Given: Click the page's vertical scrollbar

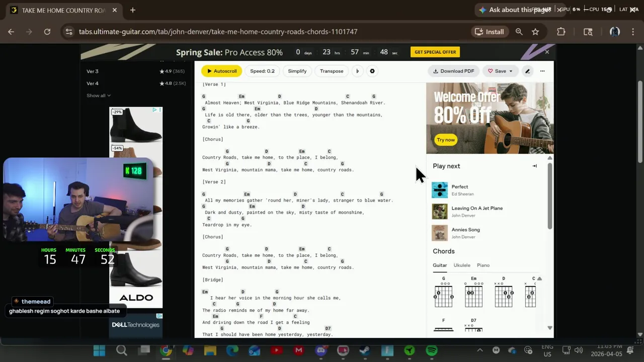Looking at the screenshot, I should [x=640, y=121].
